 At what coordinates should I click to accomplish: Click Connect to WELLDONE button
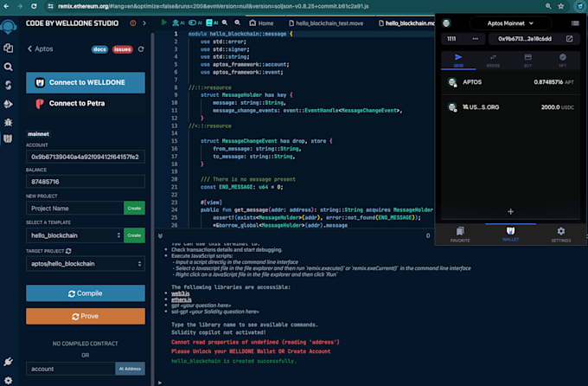point(86,82)
